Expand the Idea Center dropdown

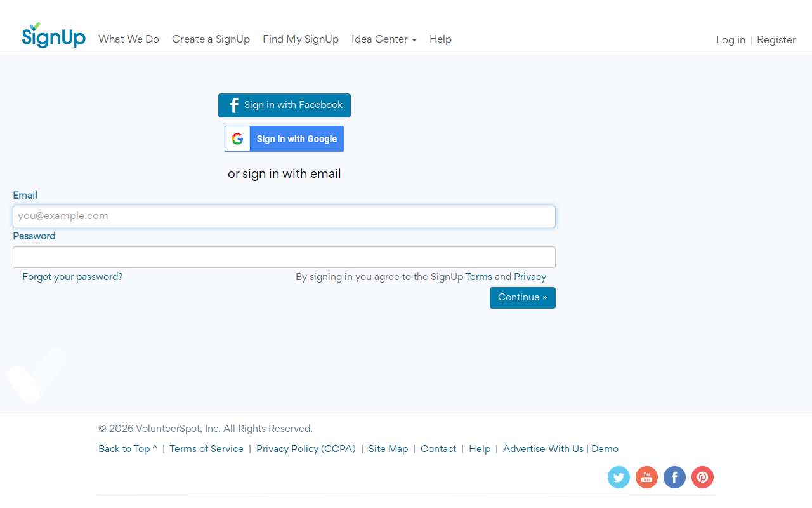pyautogui.click(x=384, y=39)
